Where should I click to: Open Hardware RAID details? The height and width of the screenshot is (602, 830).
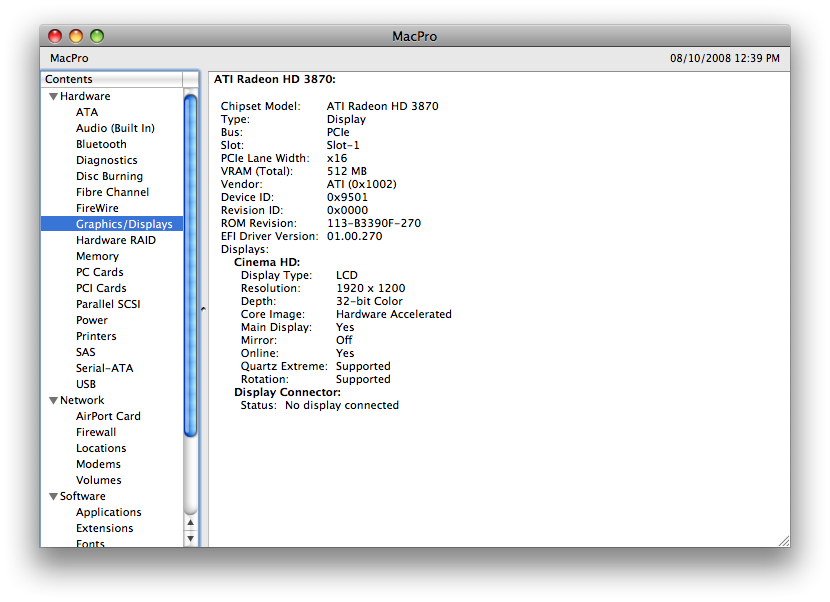point(116,240)
